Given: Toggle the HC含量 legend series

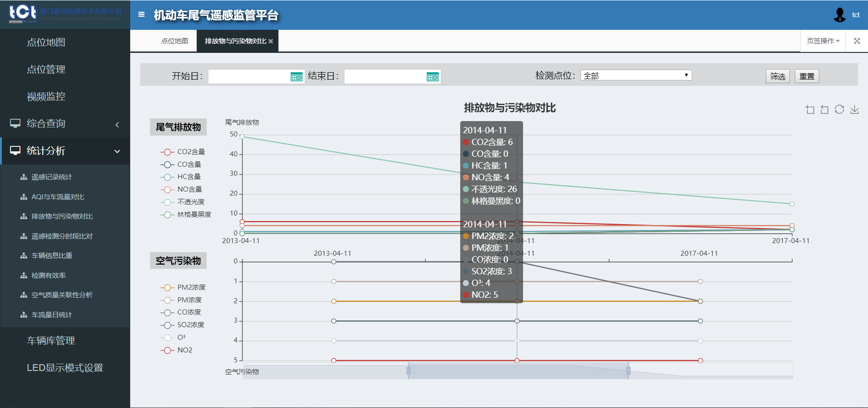Looking at the screenshot, I should pyautogui.click(x=180, y=177).
